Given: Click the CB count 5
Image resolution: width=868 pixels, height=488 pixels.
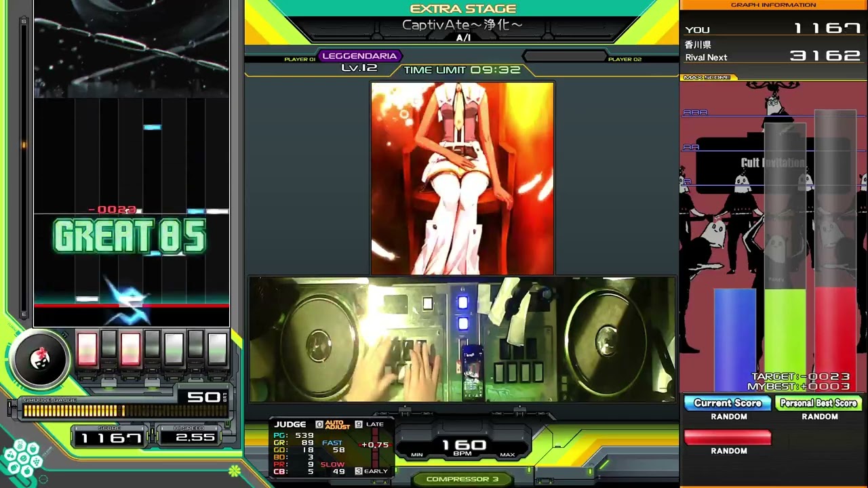Looking at the screenshot, I should [x=311, y=472].
